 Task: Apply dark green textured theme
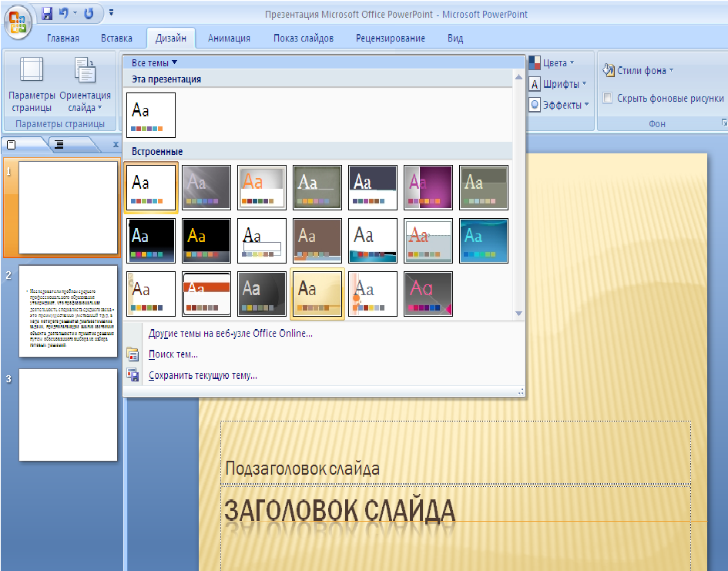[317, 187]
